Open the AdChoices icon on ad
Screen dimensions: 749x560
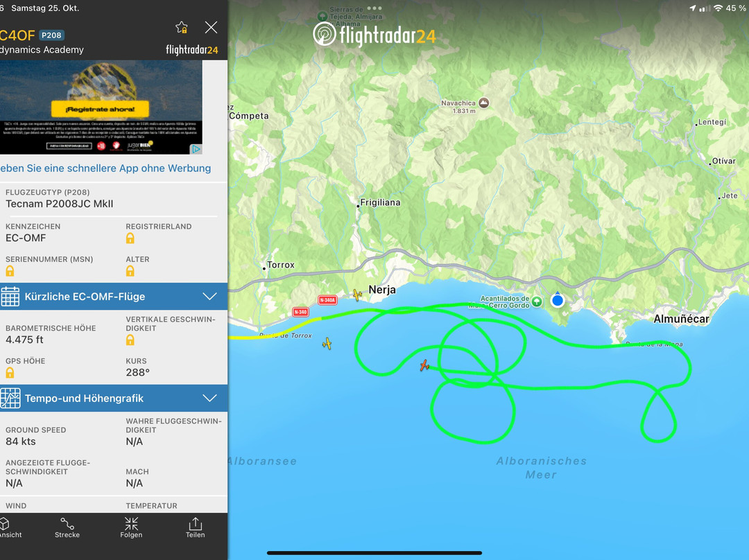tap(196, 149)
